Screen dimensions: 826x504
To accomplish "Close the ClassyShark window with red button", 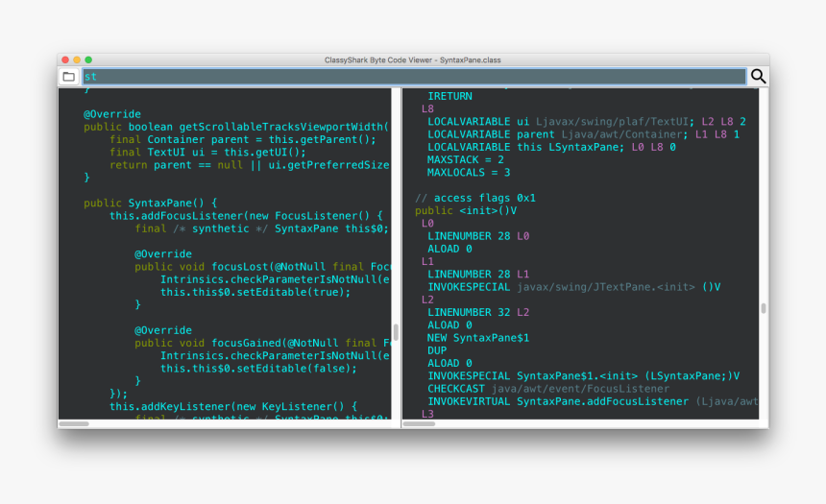I will point(65,60).
